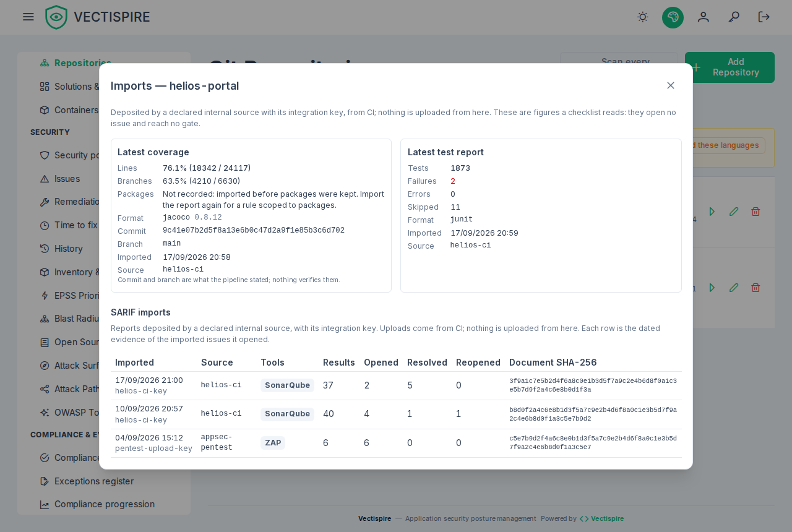The width and height of the screenshot is (792, 532).
Task: Click the pentest-upload-key text
Action: [x=153, y=448]
